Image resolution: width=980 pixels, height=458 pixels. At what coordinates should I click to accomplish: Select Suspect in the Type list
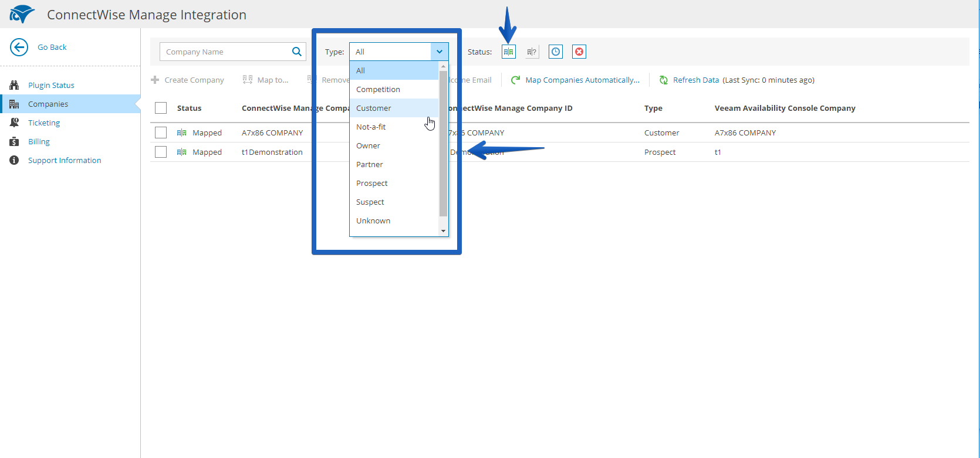click(x=394, y=202)
